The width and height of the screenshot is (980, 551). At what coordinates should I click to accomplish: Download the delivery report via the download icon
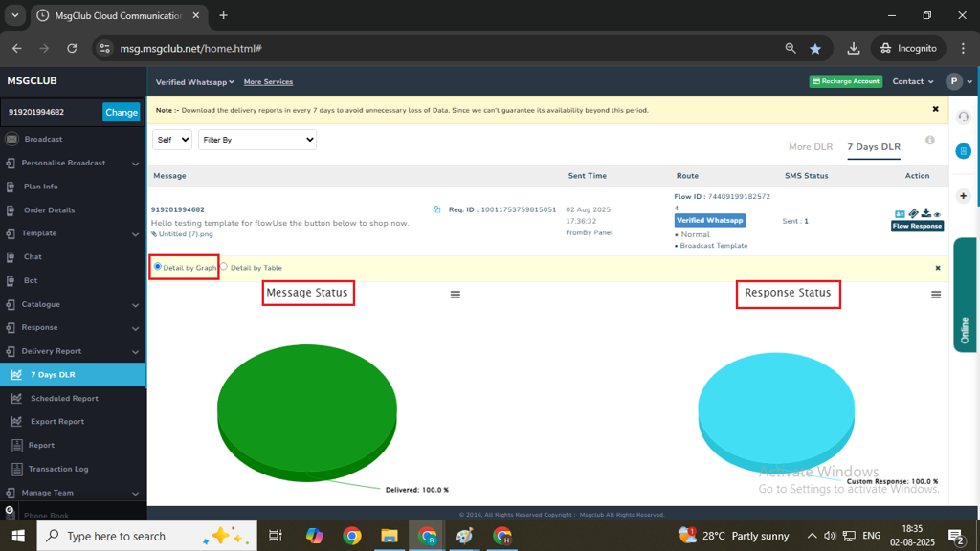[925, 213]
